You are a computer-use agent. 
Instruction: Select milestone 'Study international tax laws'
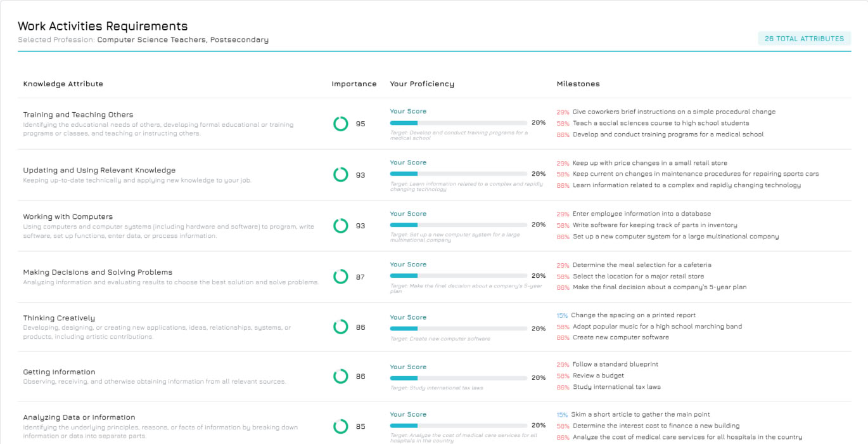point(616,387)
